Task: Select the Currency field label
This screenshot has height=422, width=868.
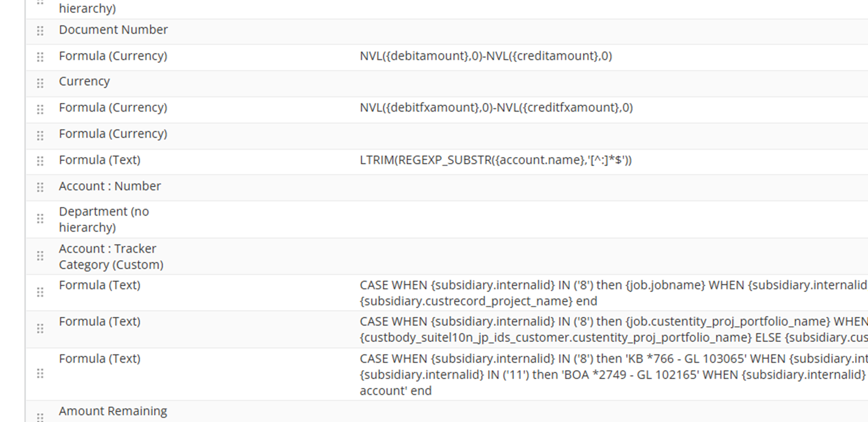Action: coord(85,81)
